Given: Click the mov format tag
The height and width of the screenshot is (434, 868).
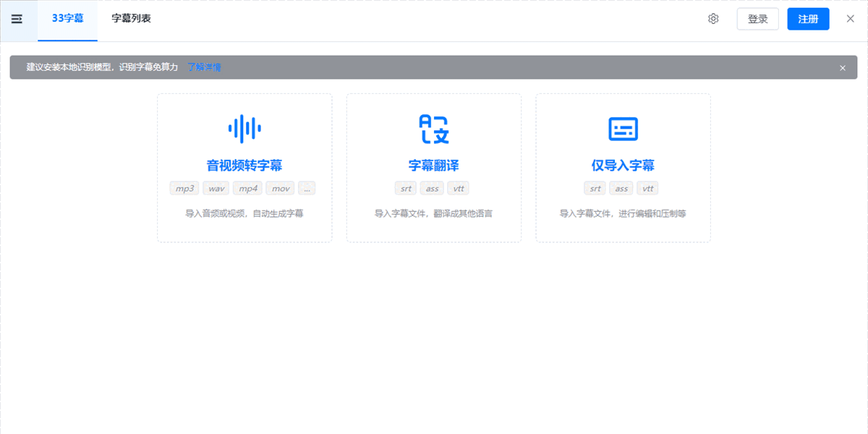Looking at the screenshot, I should pos(279,188).
